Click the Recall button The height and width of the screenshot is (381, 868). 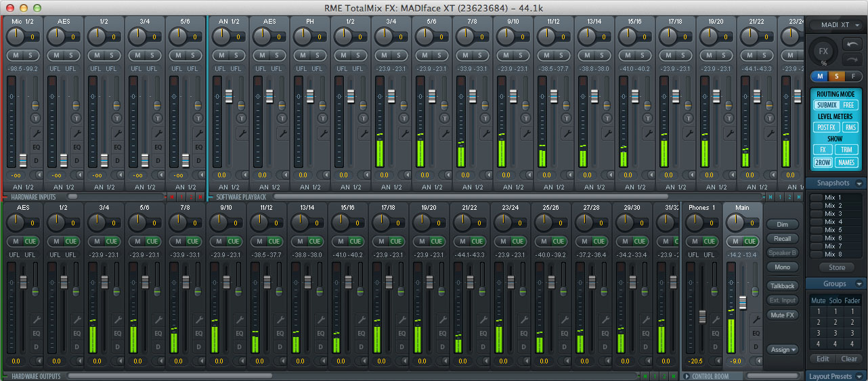point(783,239)
